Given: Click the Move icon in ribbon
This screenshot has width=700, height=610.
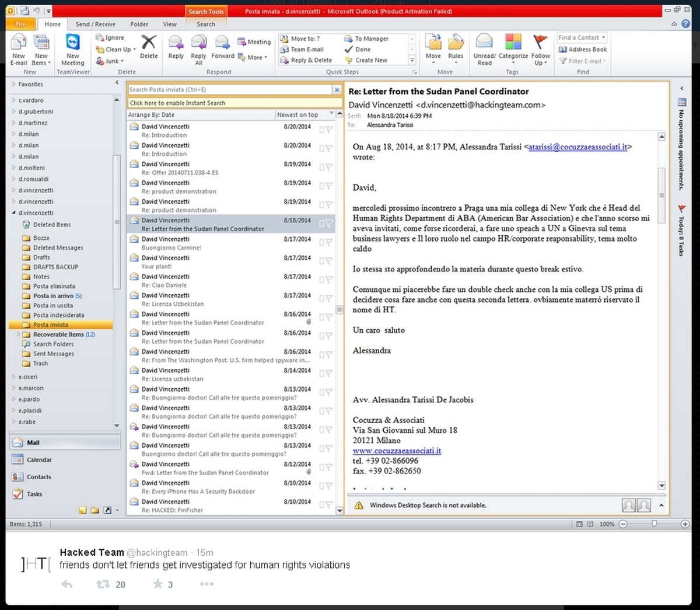Looking at the screenshot, I should [433, 43].
